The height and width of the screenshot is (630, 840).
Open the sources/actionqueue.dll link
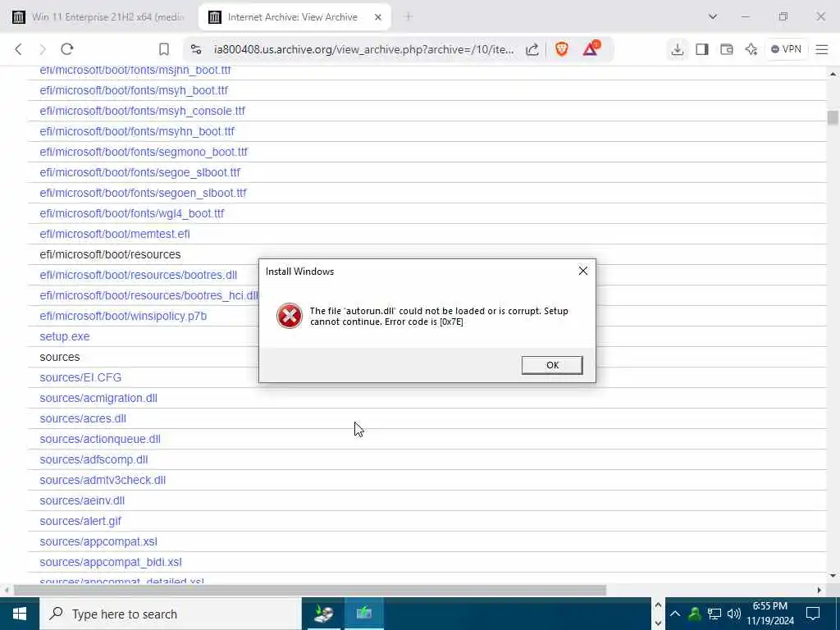coord(100,440)
